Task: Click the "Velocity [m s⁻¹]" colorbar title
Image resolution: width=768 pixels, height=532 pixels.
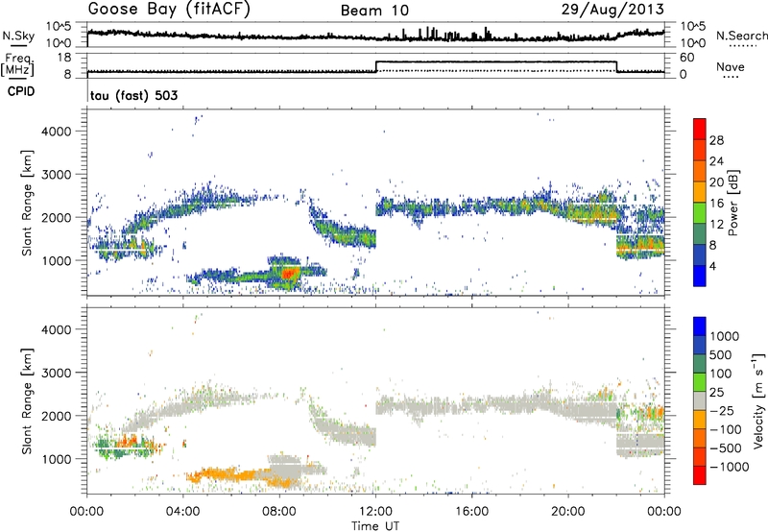Action: coord(758,400)
